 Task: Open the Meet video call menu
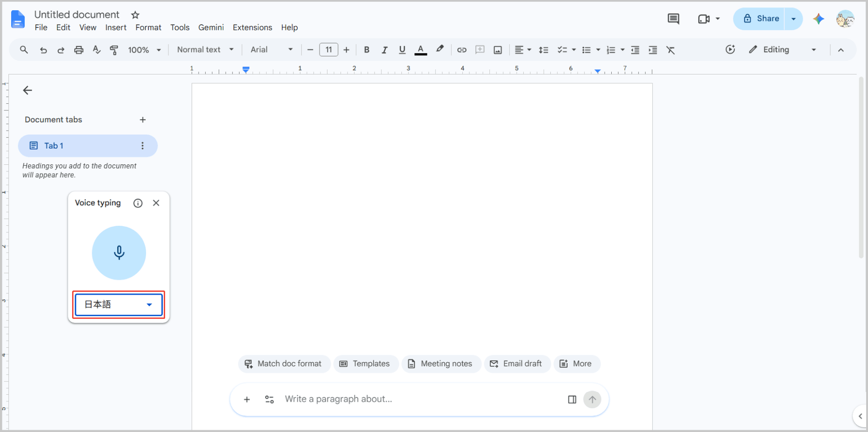(x=708, y=19)
